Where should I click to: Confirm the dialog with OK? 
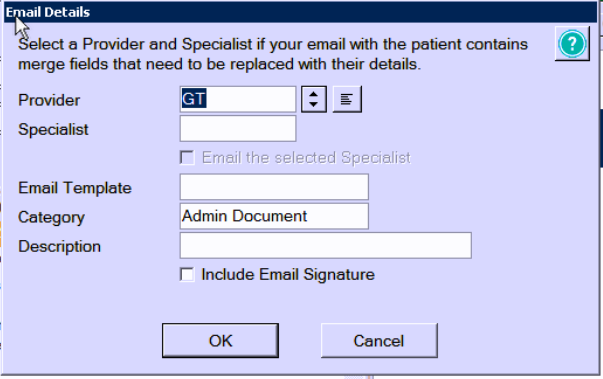(x=220, y=341)
